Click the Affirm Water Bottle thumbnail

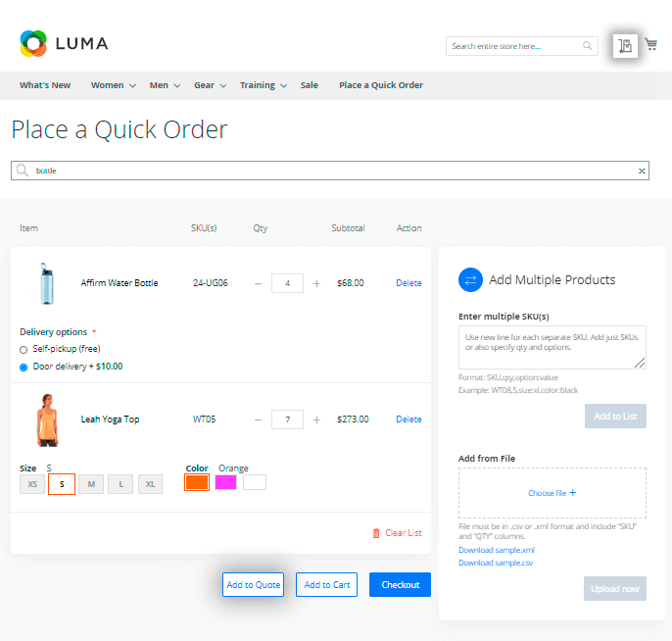pos(47,283)
